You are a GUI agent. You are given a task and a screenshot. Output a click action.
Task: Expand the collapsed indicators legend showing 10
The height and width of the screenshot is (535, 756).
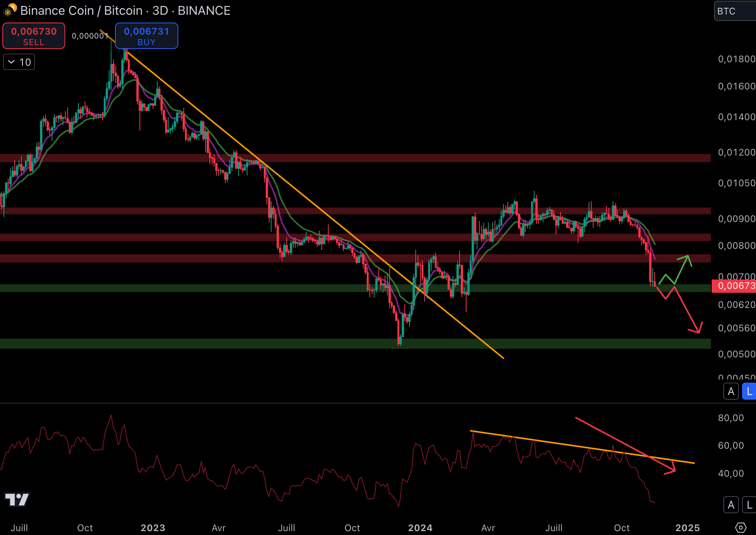(x=19, y=62)
